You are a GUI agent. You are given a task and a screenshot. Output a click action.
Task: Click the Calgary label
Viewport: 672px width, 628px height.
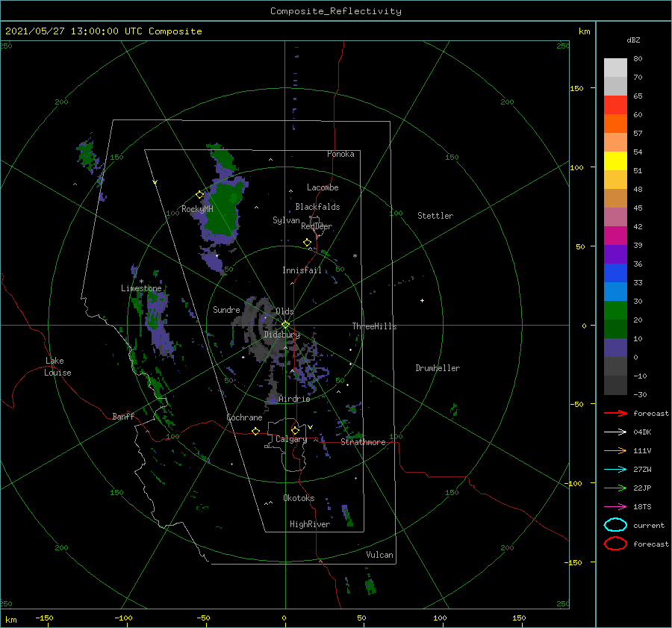click(x=291, y=439)
